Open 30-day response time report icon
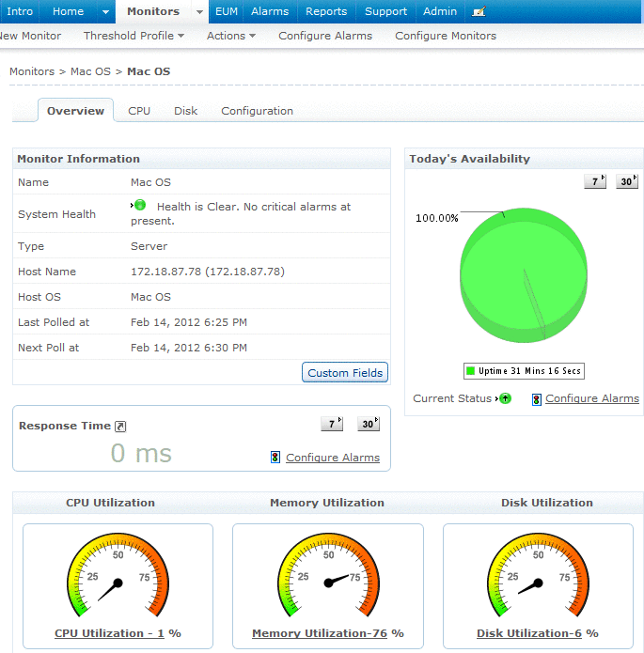The height and width of the screenshot is (653, 644). coord(369,424)
